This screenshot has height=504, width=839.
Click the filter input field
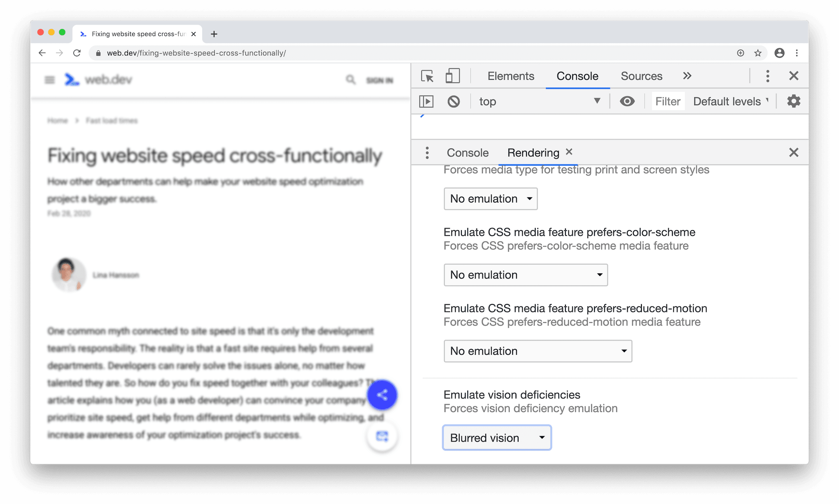[x=667, y=101]
